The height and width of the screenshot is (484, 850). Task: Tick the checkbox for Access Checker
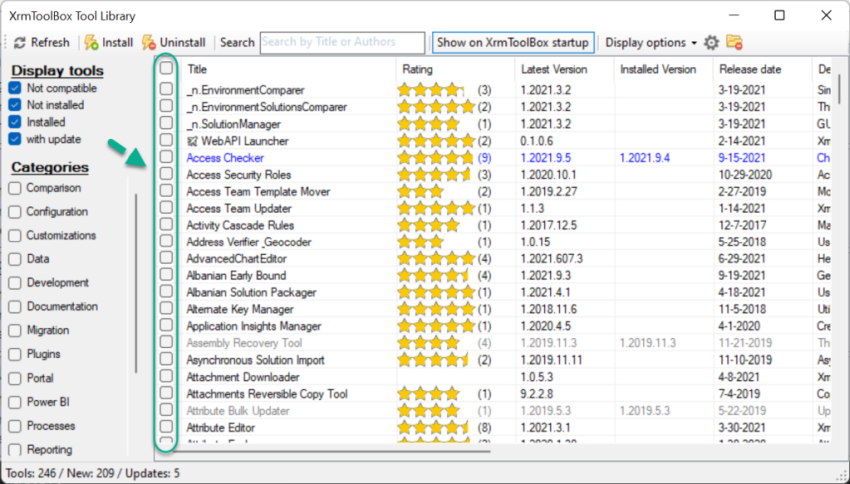[166, 157]
